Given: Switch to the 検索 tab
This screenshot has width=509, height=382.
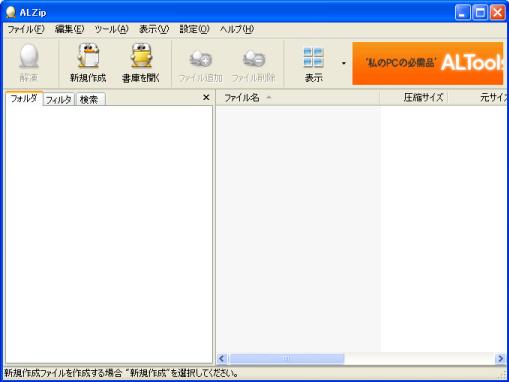Looking at the screenshot, I should (90, 99).
